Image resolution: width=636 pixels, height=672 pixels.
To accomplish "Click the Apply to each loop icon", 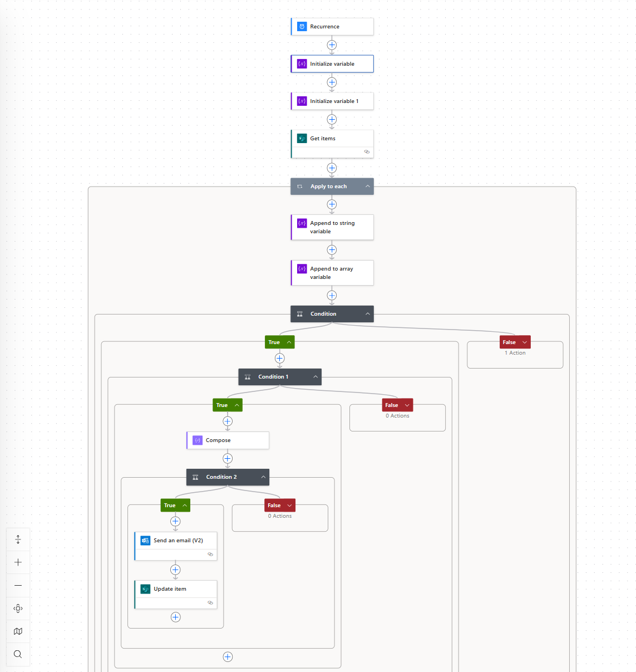I will click(300, 187).
